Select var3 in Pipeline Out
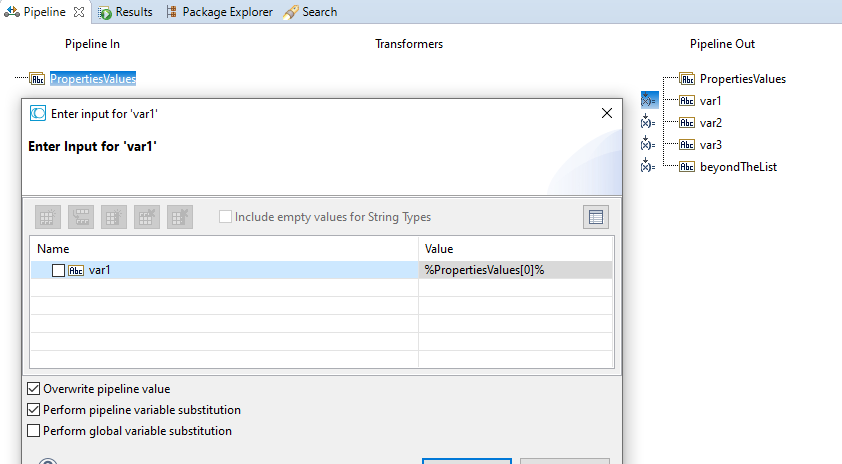Viewport: 842px width, 464px height. [x=710, y=145]
